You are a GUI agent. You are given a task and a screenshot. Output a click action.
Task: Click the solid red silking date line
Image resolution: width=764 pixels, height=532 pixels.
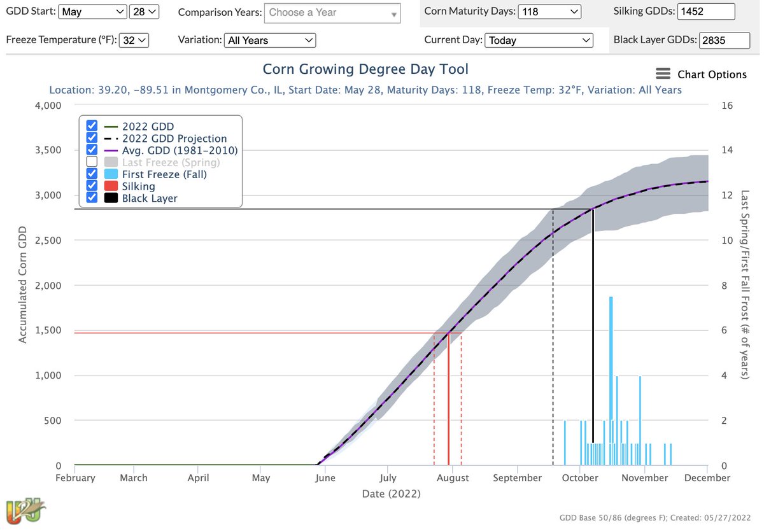point(448,399)
